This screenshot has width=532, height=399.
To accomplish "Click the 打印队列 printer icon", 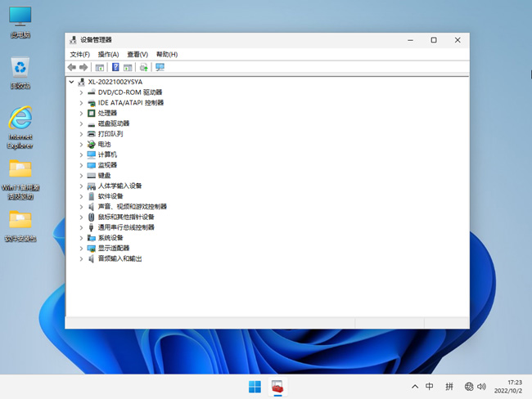I will (x=92, y=134).
